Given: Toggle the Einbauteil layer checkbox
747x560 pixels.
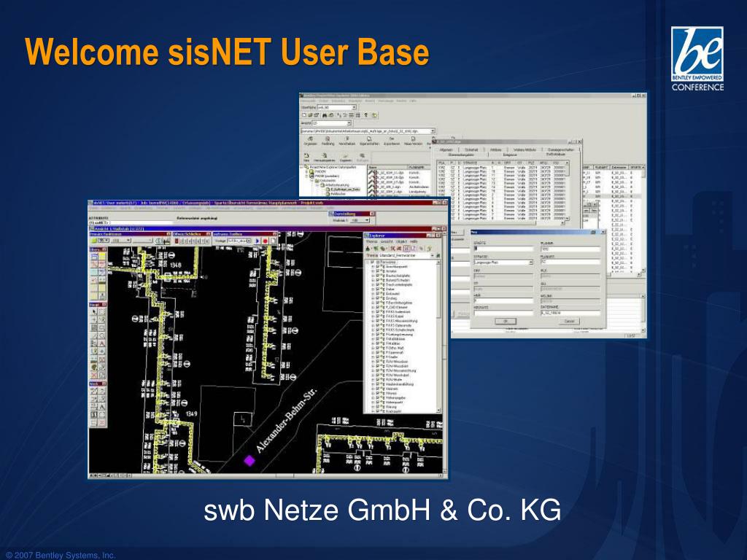Looking at the screenshot, I should point(378,294).
